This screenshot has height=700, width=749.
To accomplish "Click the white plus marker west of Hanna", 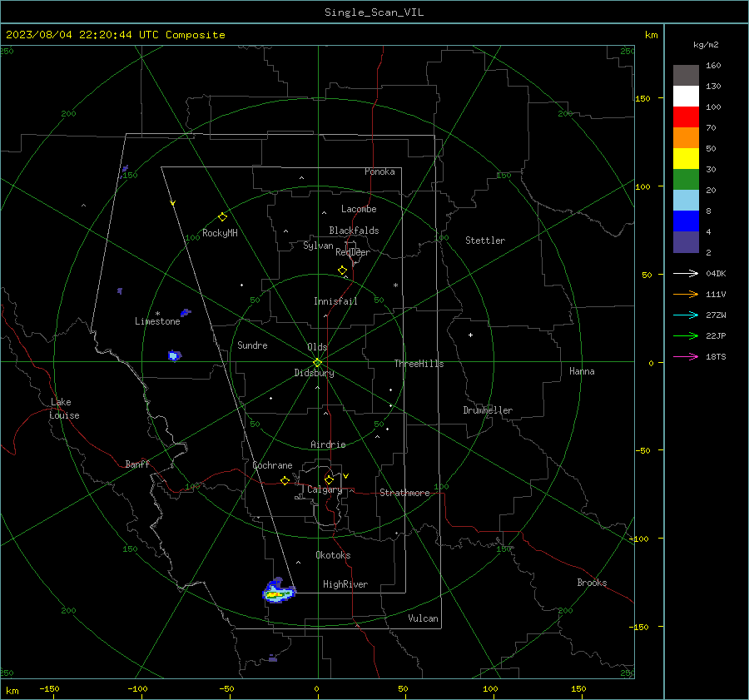I will [470, 335].
